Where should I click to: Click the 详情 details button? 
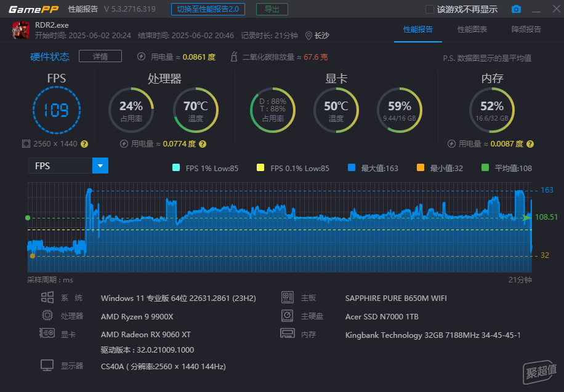click(x=100, y=57)
